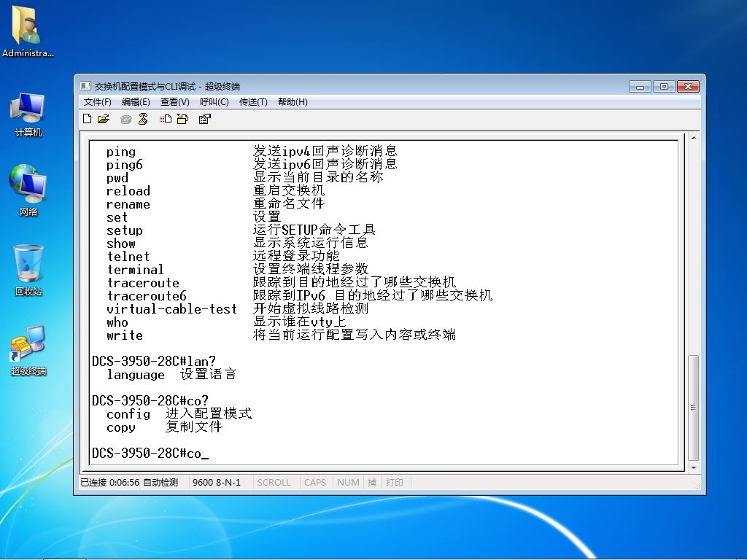Click the vertical scrollbar thumb

click(694, 408)
